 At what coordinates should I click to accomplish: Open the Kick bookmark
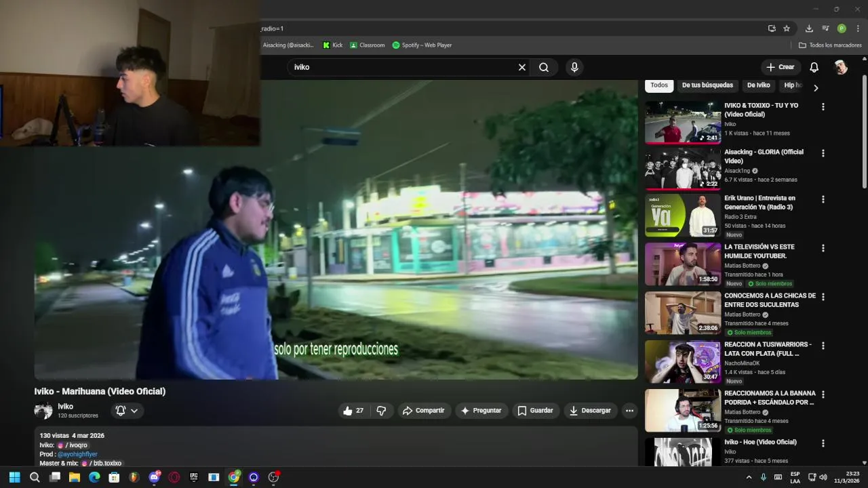coord(332,45)
